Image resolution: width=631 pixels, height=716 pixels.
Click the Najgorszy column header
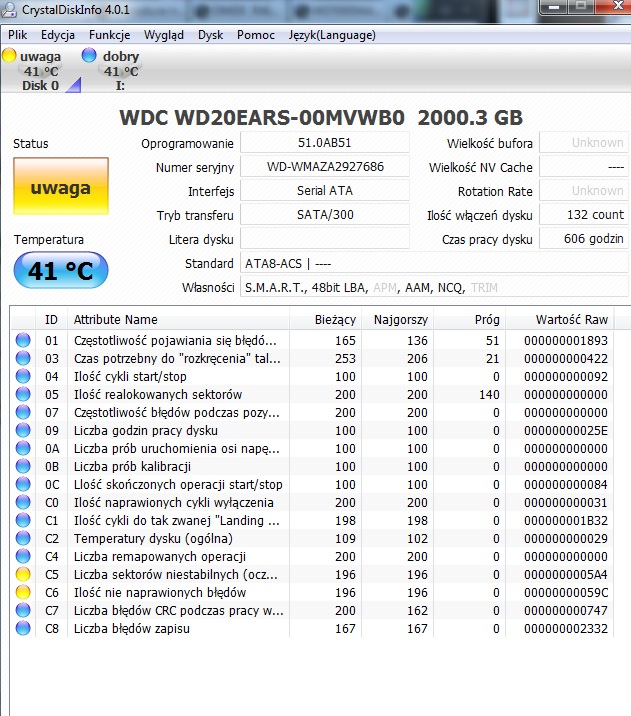[398, 319]
